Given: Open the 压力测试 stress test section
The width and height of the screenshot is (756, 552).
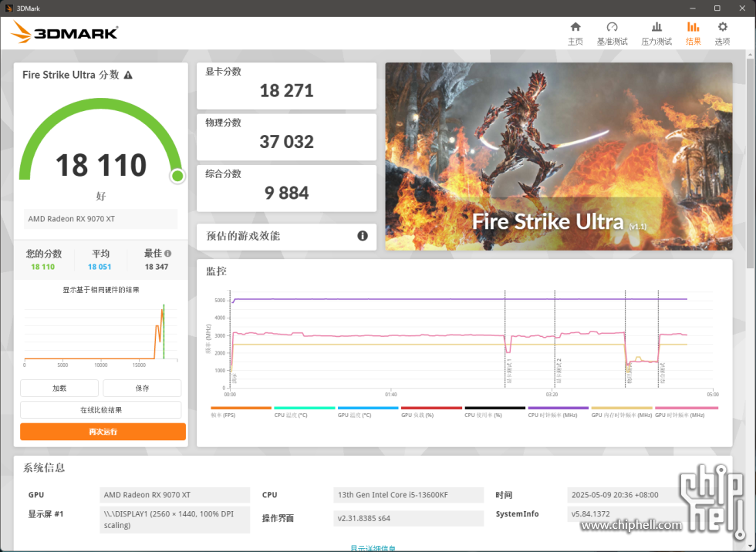Looking at the screenshot, I should [656, 34].
